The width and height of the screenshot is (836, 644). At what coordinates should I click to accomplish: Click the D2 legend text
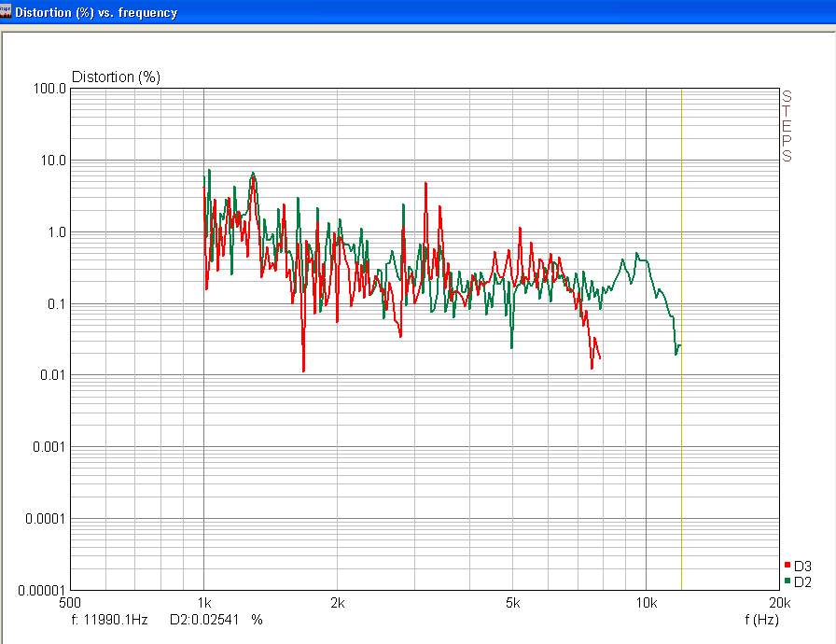pos(802,582)
